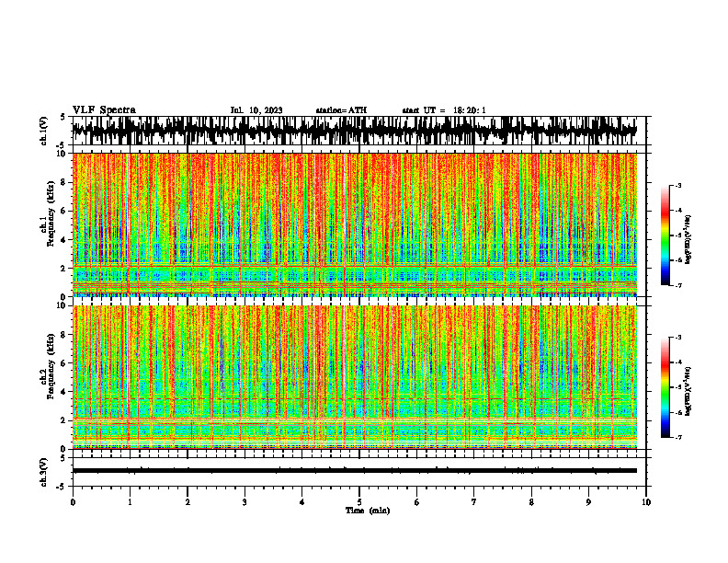The height and width of the screenshot is (563, 728).
Task: Click the ch.2 frequency tick label "2"
Action: point(64,420)
